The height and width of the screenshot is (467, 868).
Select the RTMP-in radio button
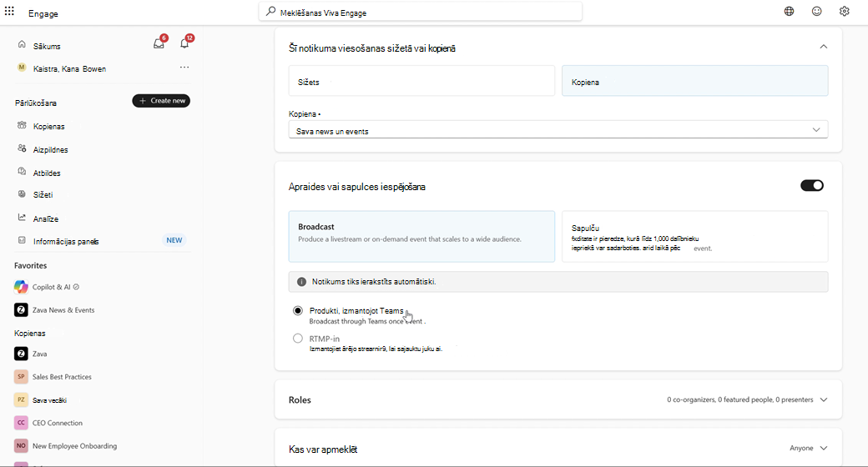coord(298,338)
